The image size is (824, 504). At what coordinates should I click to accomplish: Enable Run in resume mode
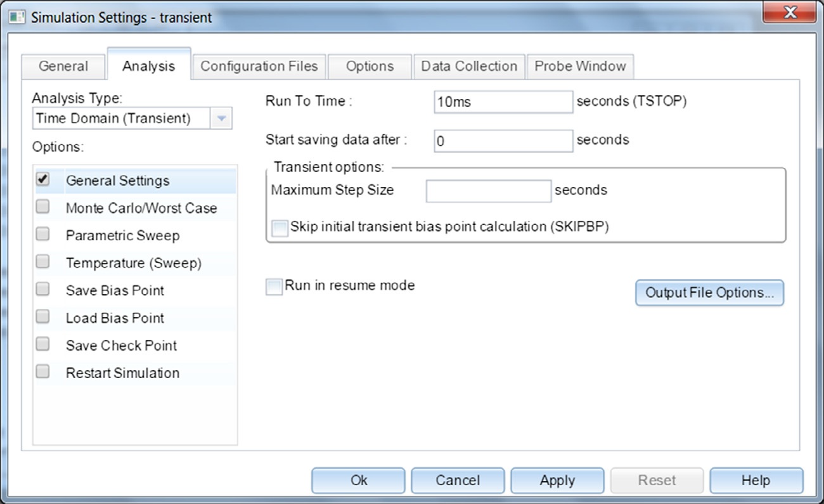click(274, 287)
